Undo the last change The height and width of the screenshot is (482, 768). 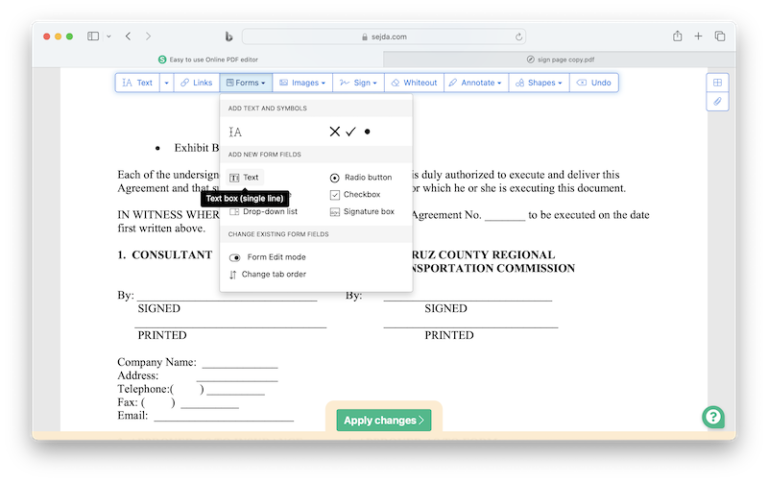pyautogui.click(x=594, y=83)
